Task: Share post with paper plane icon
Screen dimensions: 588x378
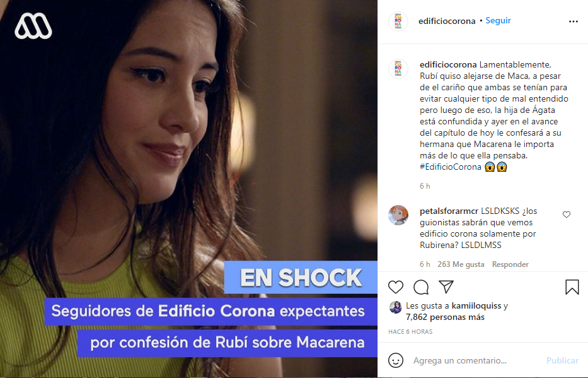Action: tap(446, 286)
